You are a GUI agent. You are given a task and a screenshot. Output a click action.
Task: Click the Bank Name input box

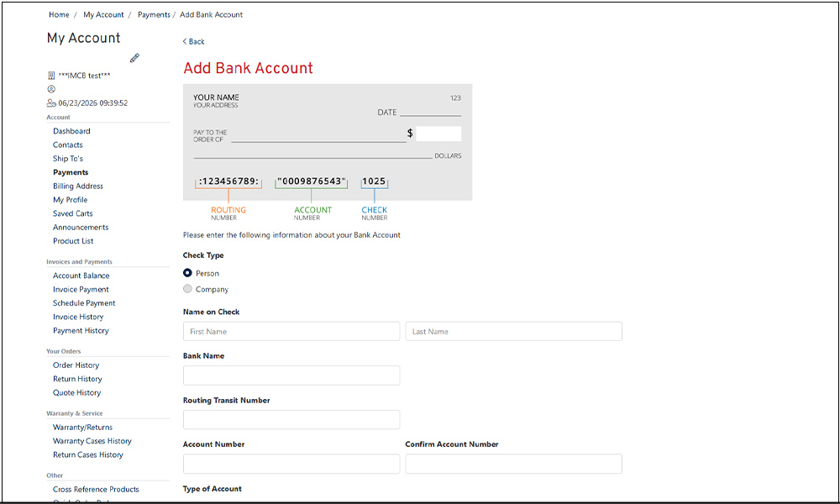click(291, 375)
